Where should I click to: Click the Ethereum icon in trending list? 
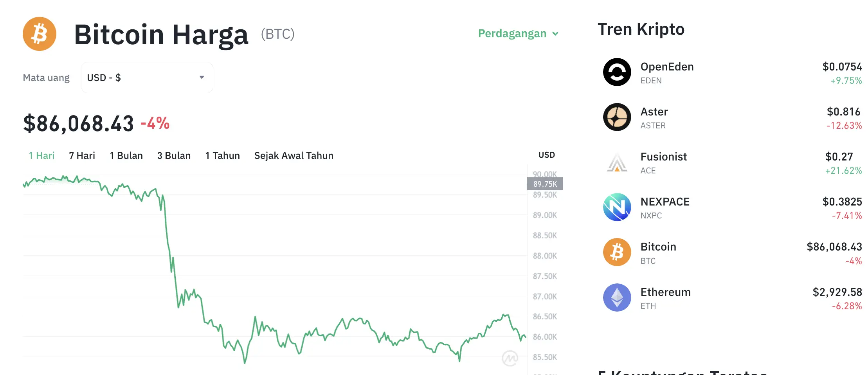(616, 297)
